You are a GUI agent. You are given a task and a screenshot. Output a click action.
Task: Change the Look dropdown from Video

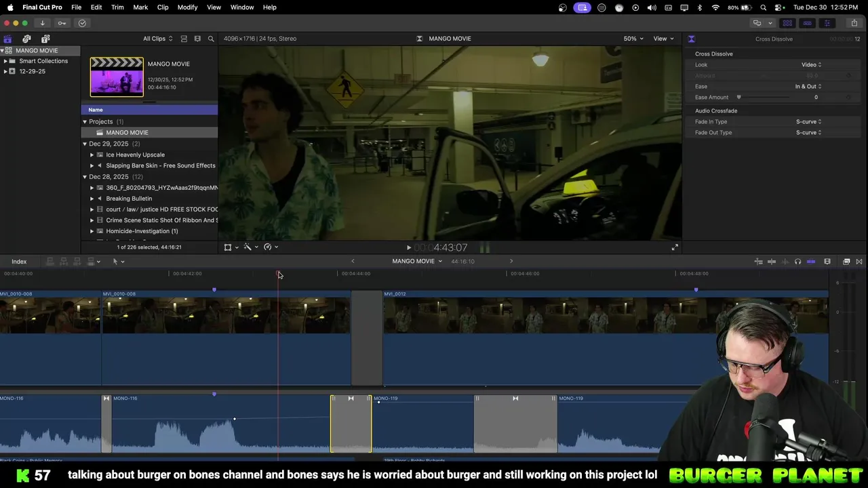pos(812,65)
